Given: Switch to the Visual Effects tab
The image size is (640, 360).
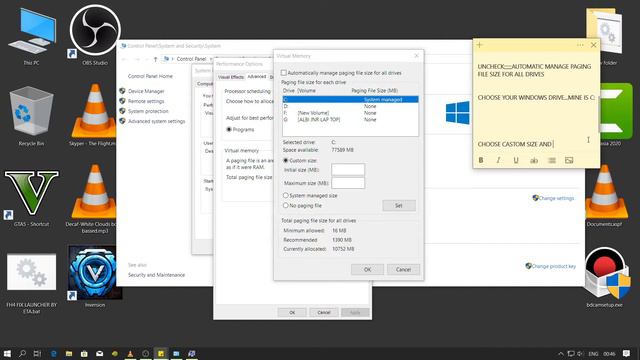Looking at the screenshot, I should tap(231, 77).
